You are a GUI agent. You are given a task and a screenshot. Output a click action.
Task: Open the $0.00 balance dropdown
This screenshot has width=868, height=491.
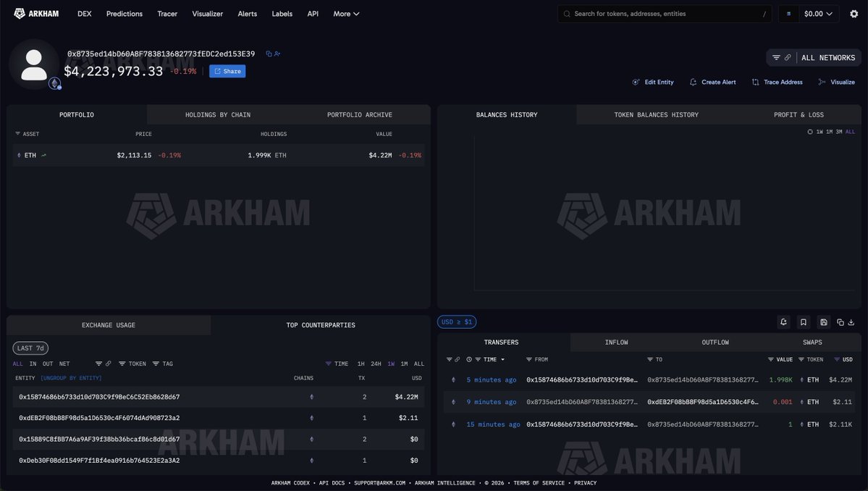(818, 14)
